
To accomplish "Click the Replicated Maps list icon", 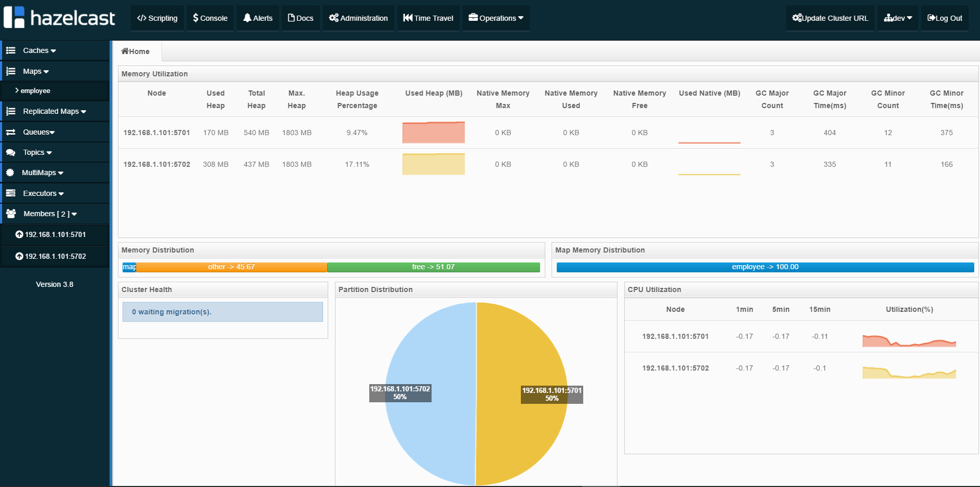I will [x=10, y=111].
